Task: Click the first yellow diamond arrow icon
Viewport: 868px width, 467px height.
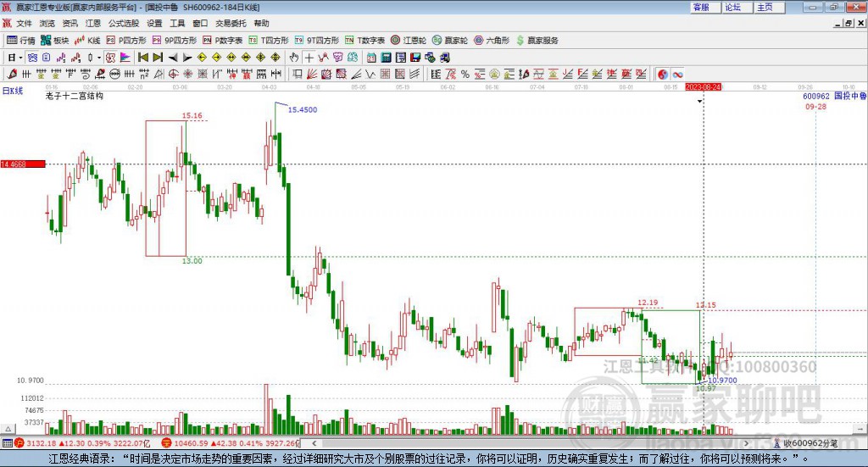Action: (x=202, y=58)
